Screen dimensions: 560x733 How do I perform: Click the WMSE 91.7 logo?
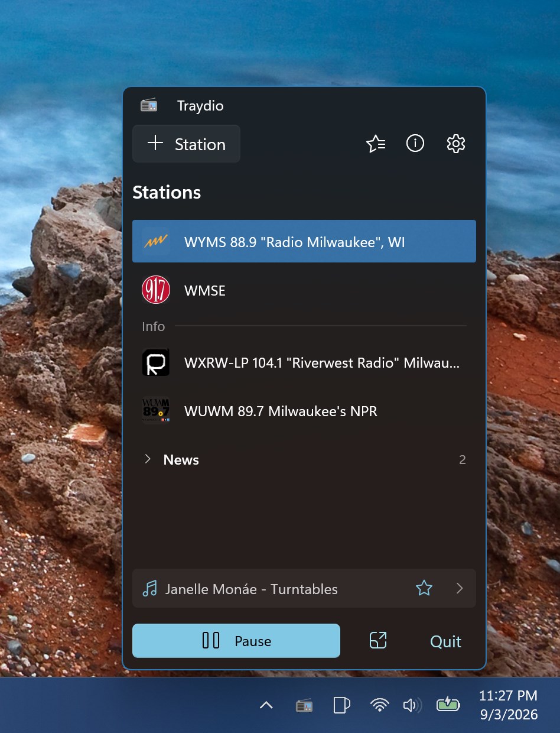[156, 290]
